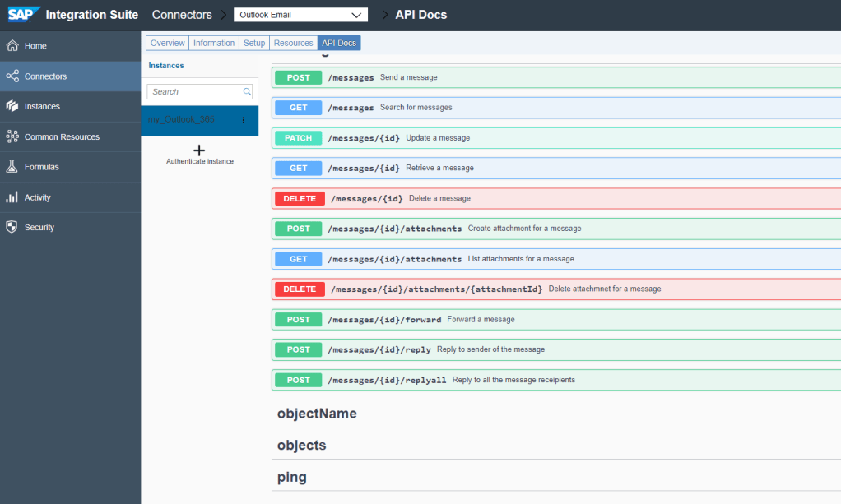Click the Common Resources icon
Screen dimensions: 841x504
pyautogui.click(x=12, y=137)
